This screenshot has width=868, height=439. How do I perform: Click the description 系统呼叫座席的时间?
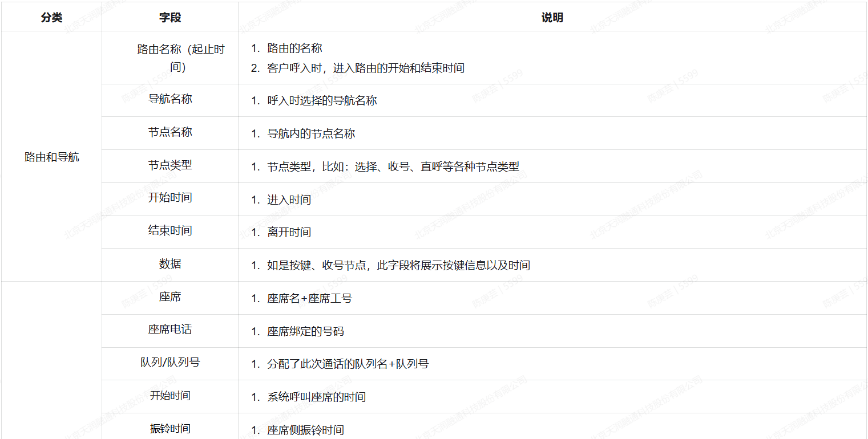[316, 397]
